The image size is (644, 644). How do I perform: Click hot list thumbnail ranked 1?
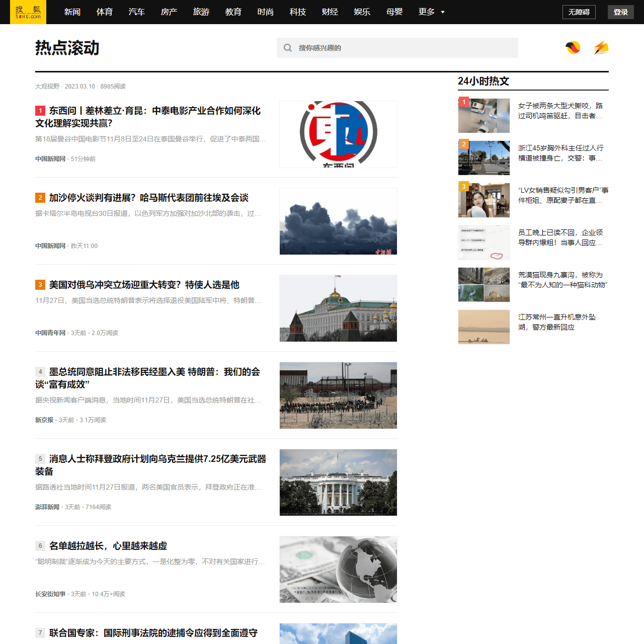(484, 116)
